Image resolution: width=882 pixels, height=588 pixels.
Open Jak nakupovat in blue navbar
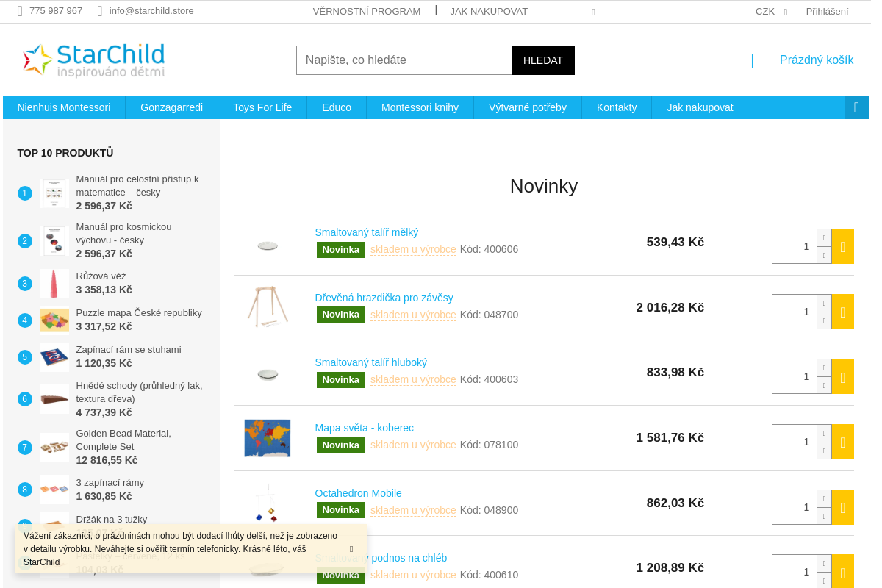click(x=700, y=107)
